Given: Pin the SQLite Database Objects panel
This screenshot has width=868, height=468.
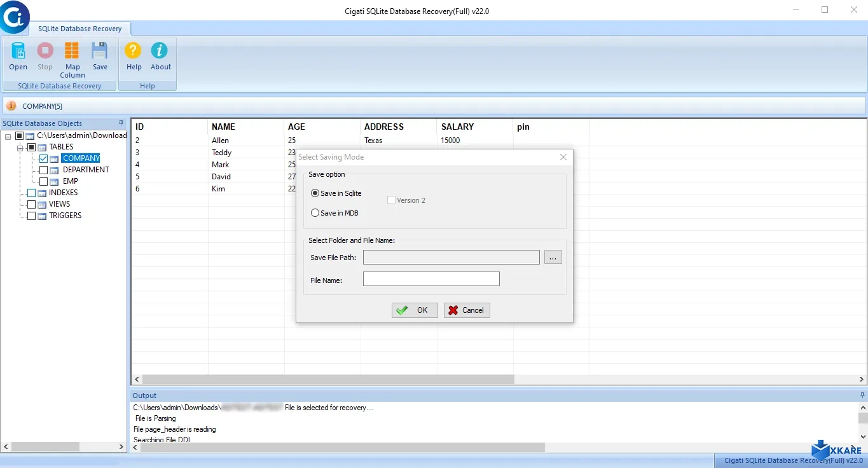Looking at the screenshot, I should point(121,123).
